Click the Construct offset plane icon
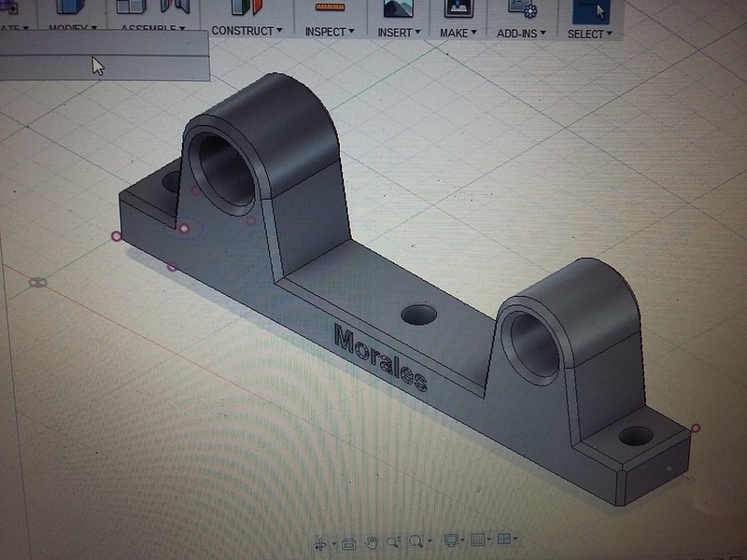Viewport: 747px width, 560px height. coord(247,7)
